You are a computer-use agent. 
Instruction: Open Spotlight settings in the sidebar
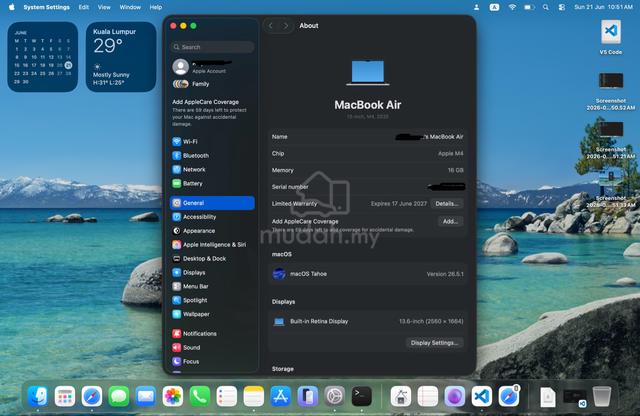coord(212,300)
